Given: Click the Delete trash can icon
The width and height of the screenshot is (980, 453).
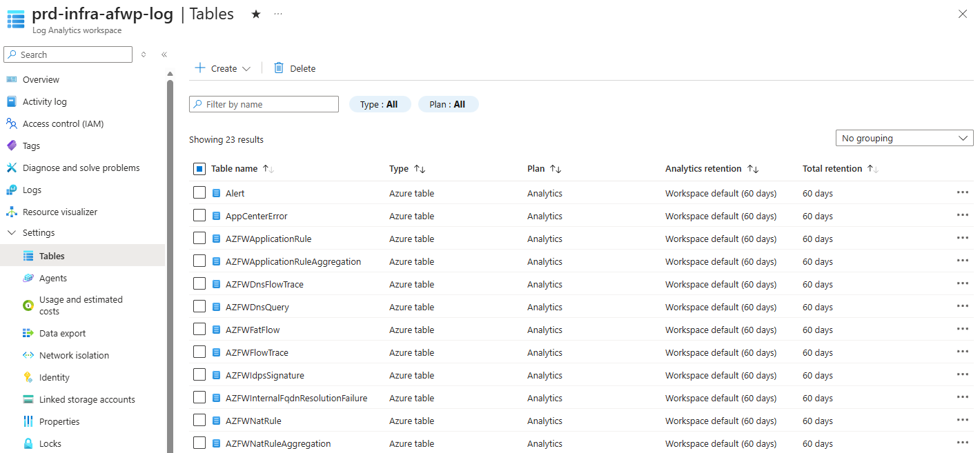Looking at the screenshot, I should (x=279, y=68).
